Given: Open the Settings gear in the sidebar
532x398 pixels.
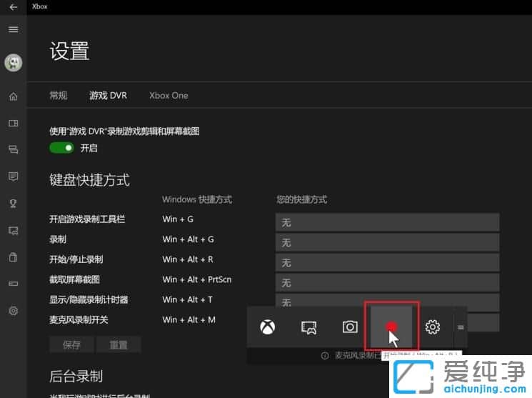Looking at the screenshot, I should coord(14,310).
